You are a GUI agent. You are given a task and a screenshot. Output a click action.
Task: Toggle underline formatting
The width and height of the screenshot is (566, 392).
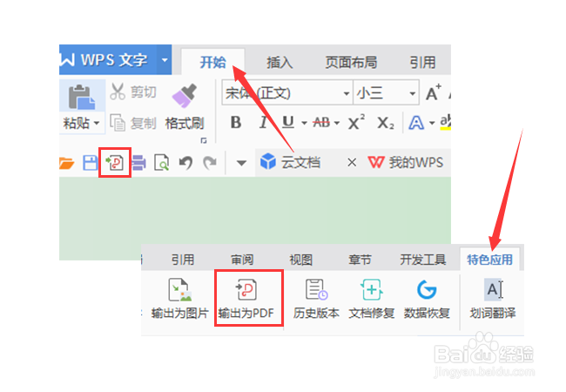(x=288, y=122)
